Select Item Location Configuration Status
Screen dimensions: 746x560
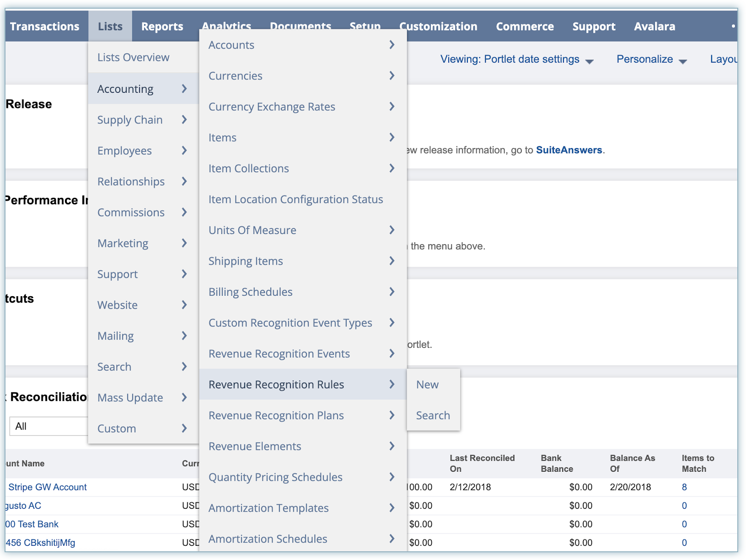tap(295, 199)
